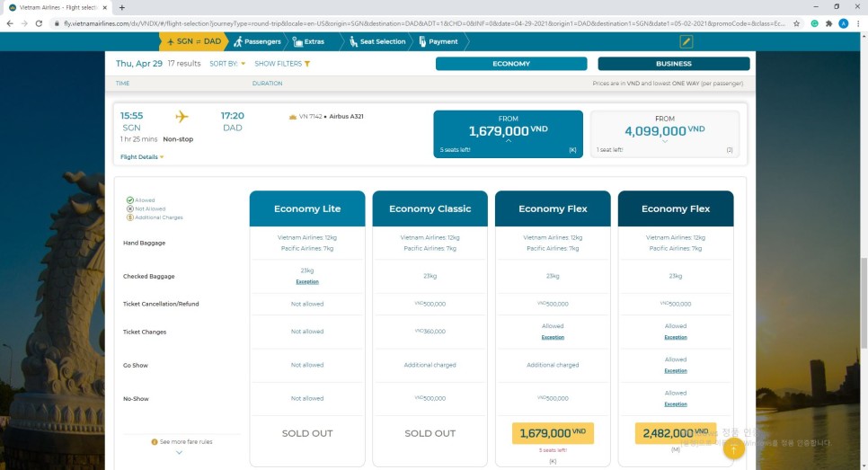Open Exception link under second Economy Flex ticket changes
The width and height of the screenshot is (868, 470).
point(676,337)
